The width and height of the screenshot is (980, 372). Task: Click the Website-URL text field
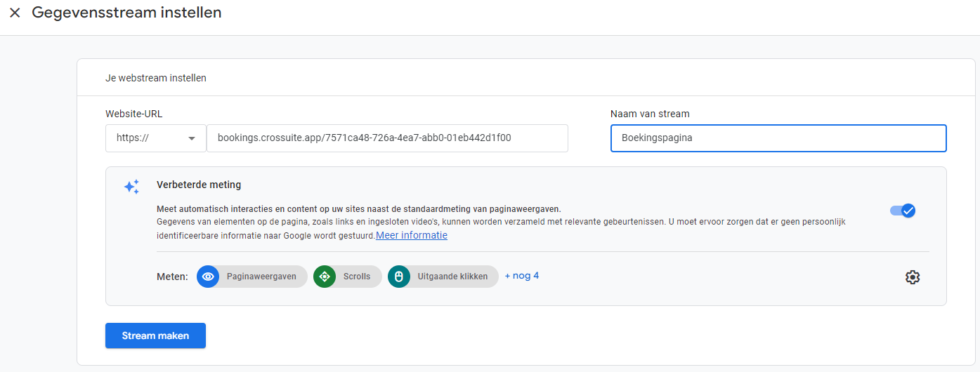(x=386, y=138)
